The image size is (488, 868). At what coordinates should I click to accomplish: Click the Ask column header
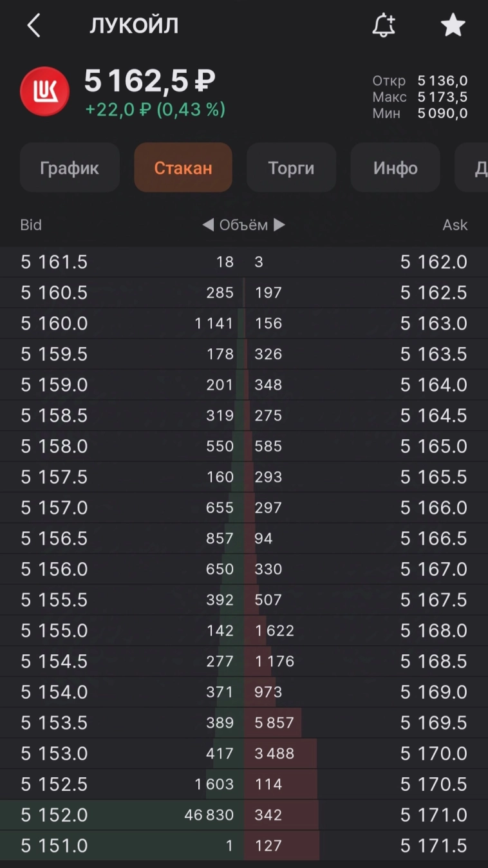tap(455, 225)
